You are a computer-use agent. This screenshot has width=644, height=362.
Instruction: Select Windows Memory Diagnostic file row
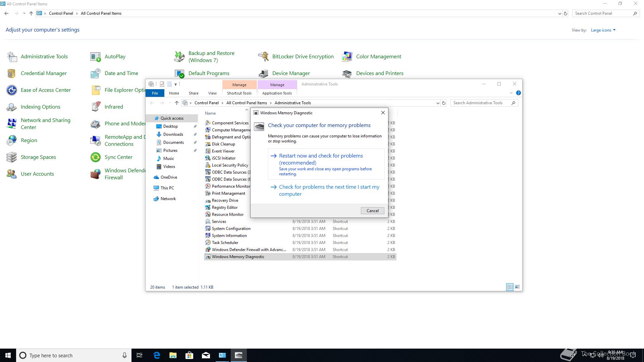300,257
